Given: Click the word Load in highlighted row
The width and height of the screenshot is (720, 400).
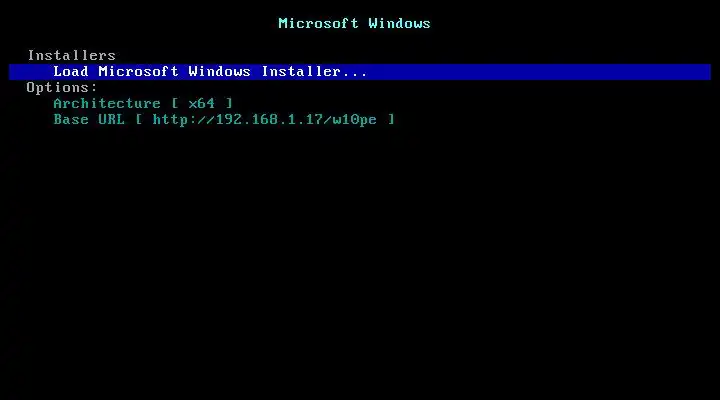Looking at the screenshot, I should 71,72.
